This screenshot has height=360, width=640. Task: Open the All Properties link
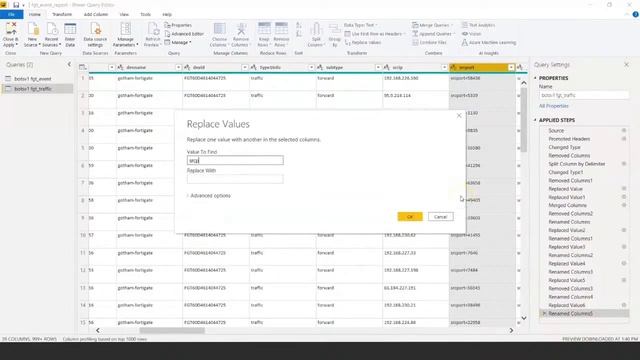tap(554, 106)
